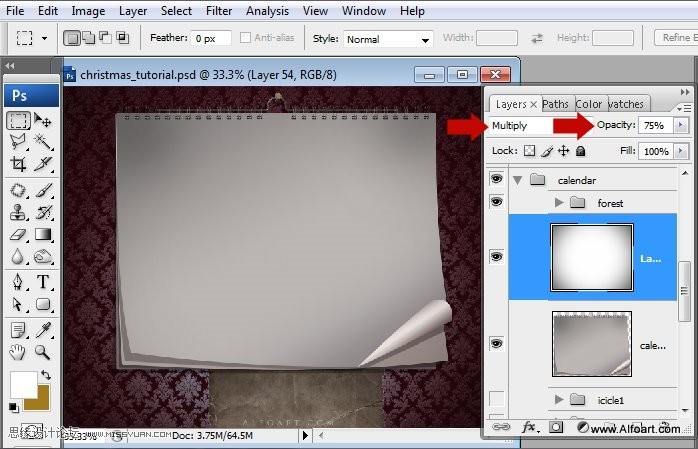
Task: Open the Layer menu
Action: [133, 11]
